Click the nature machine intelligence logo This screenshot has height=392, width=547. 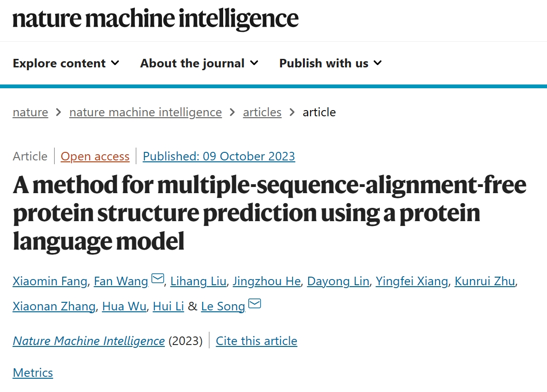click(155, 19)
